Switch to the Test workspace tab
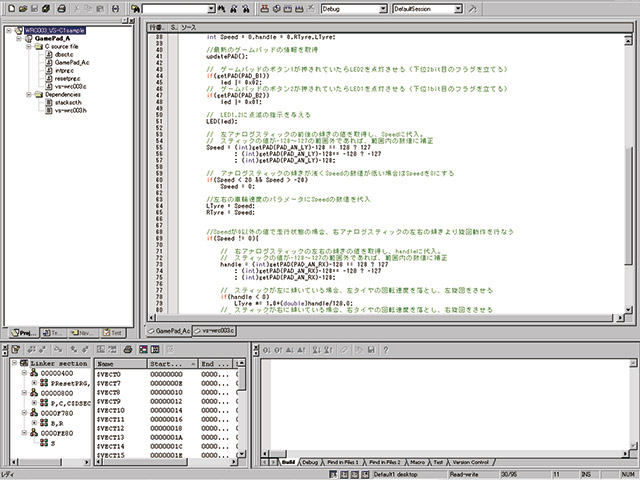 (x=113, y=333)
